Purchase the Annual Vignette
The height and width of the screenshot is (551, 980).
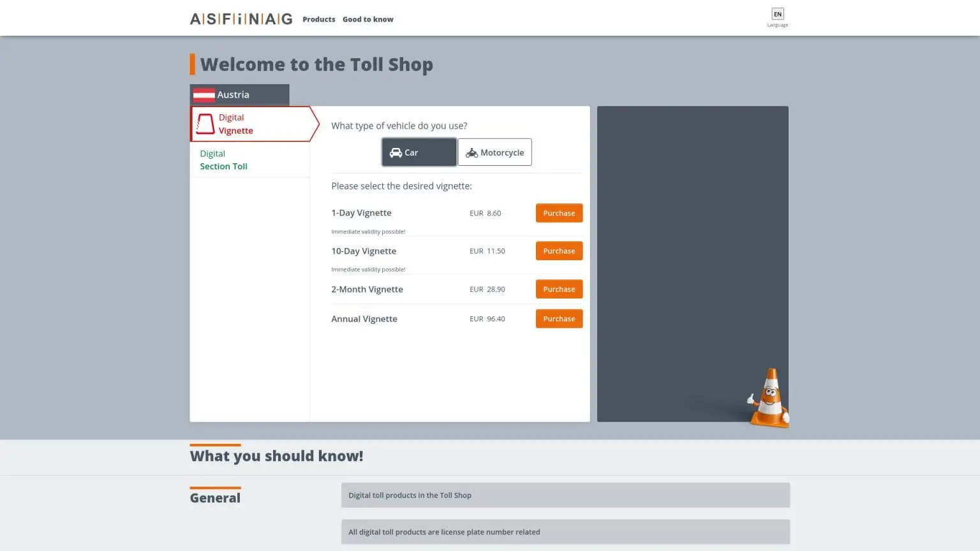coord(558,319)
